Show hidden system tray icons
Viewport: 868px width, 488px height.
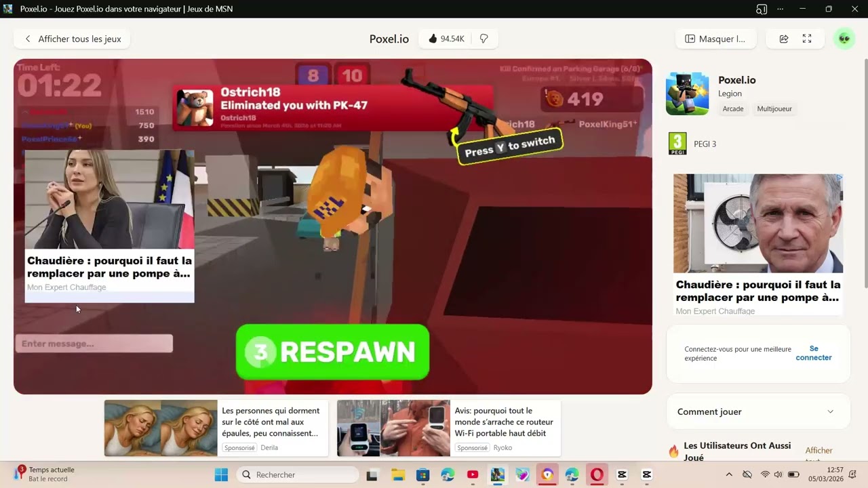pos(729,474)
